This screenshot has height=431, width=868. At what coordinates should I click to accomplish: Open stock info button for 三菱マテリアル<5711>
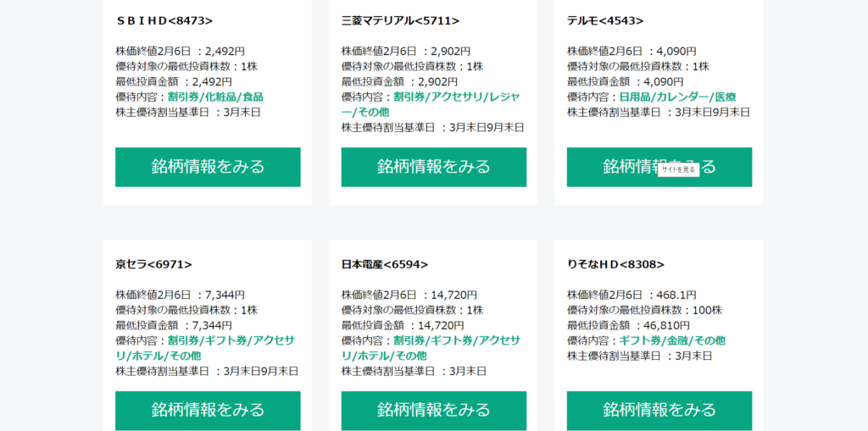433,167
